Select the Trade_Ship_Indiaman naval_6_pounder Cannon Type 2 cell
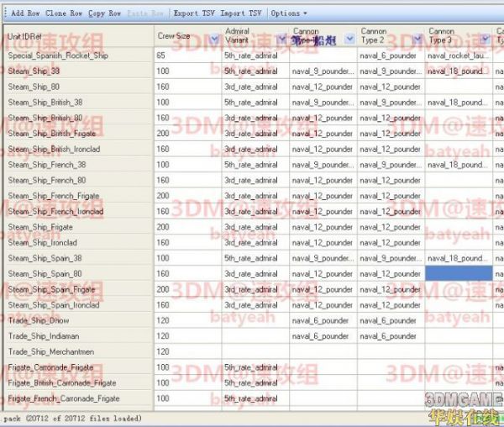Screen dimensions: 504x427 pos(390,336)
